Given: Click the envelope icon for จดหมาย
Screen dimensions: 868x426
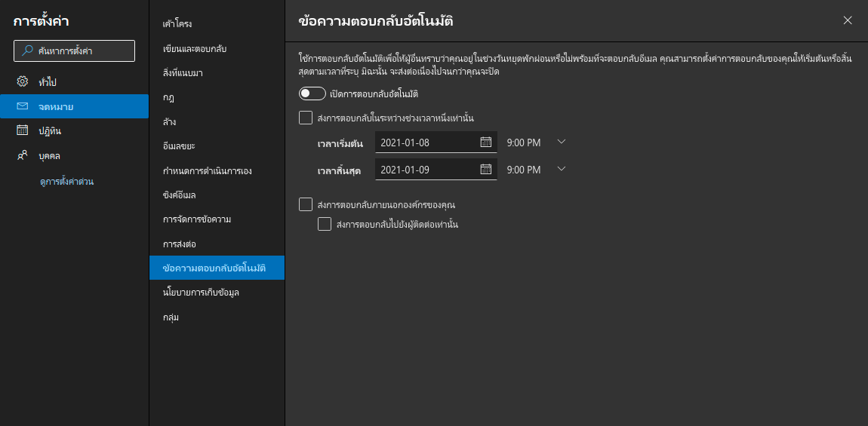Looking at the screenshot, I should 23,106.
